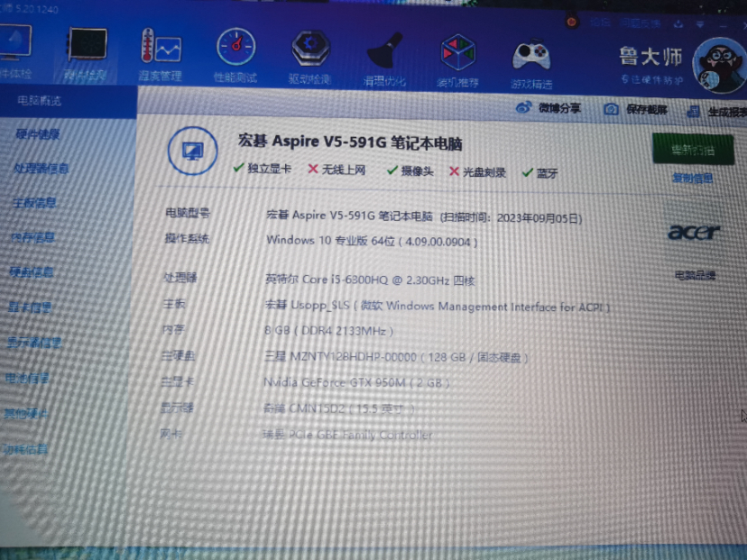
Task: Open 功耗估算 sidebar item
Action: point(25,449)
